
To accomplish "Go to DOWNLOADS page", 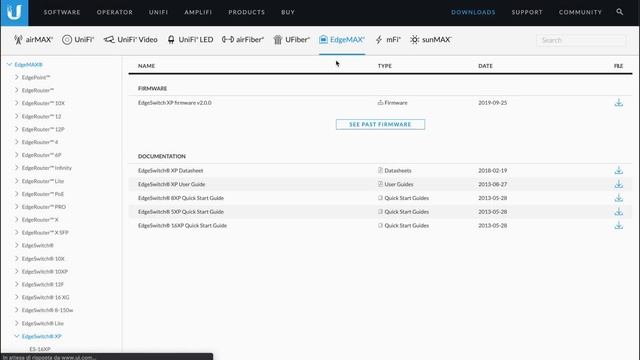I will (473, 12).
